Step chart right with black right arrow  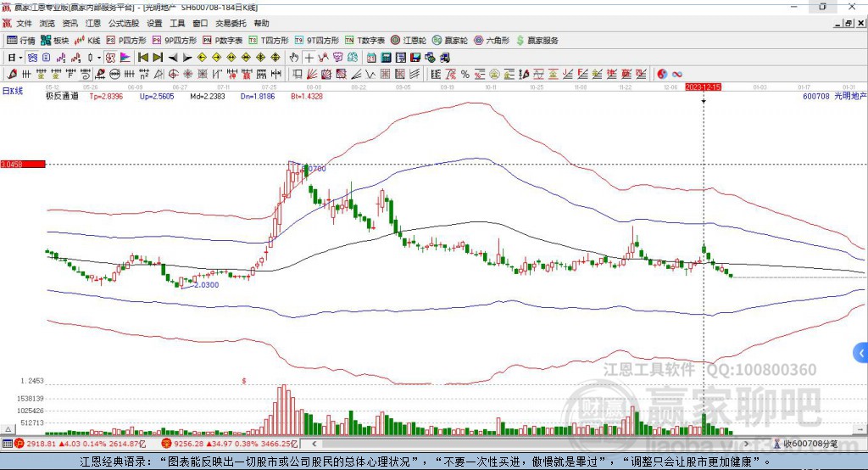pyautogui.click(x=187, y=58)
